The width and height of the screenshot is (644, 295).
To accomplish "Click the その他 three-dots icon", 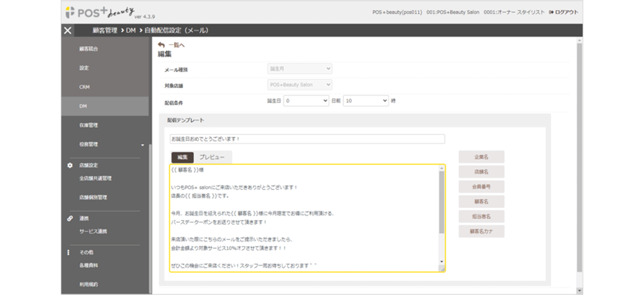I will 69,252.
